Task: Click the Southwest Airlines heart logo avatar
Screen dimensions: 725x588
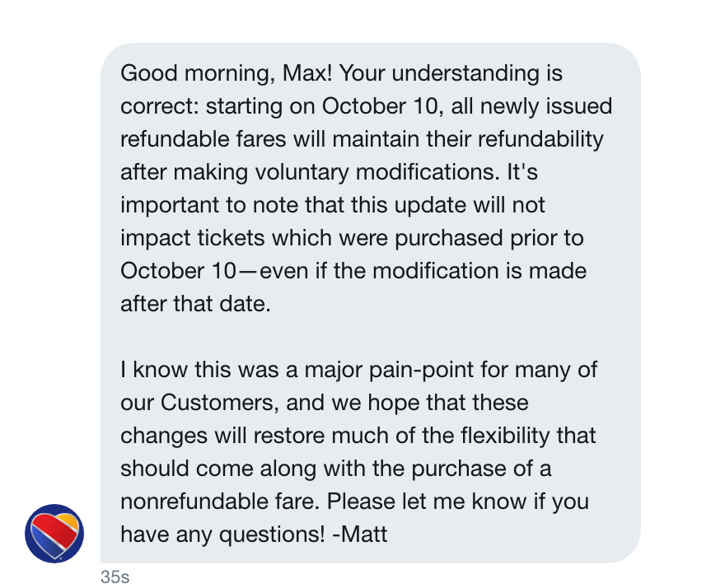Action: 54,533
